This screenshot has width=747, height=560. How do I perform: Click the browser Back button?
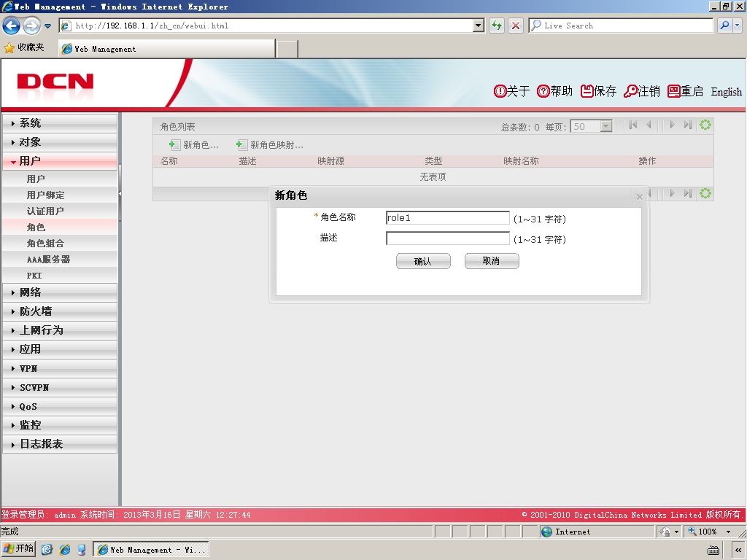(x=12, y=26)
